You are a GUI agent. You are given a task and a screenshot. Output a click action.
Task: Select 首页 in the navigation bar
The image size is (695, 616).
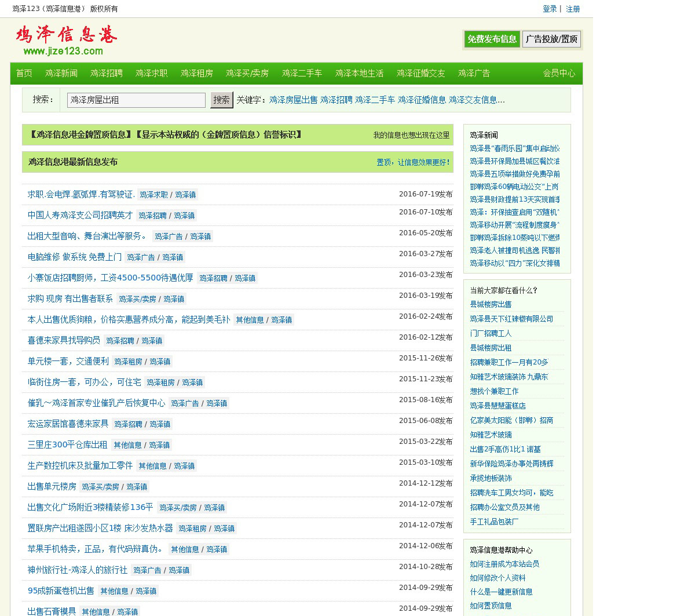24,73
